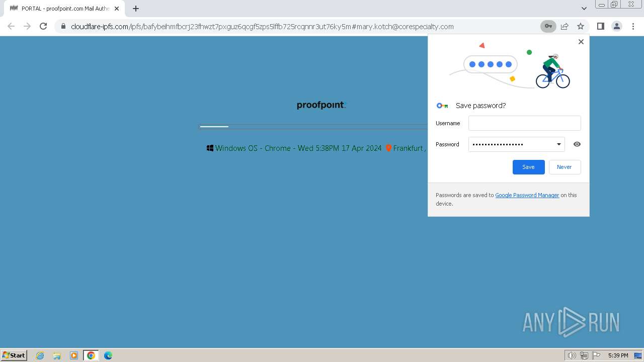Click the Username field
Screen dimensions: 644x362
click(524, 123)
